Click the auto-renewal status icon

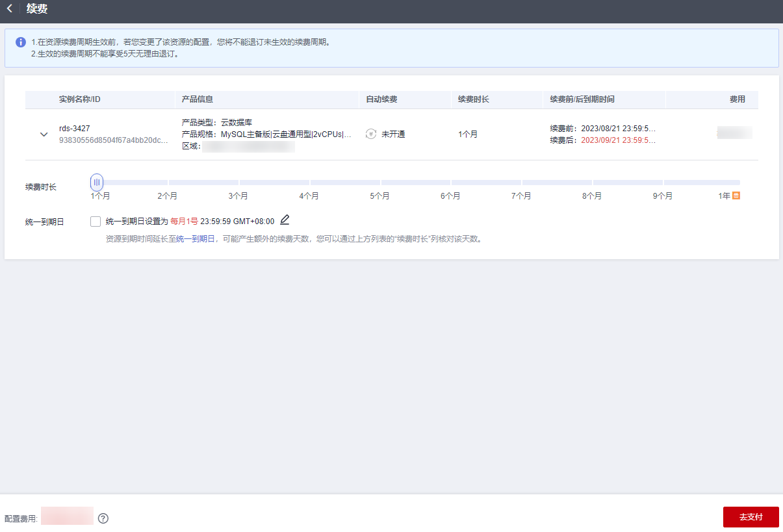click(x=371, y=134)
